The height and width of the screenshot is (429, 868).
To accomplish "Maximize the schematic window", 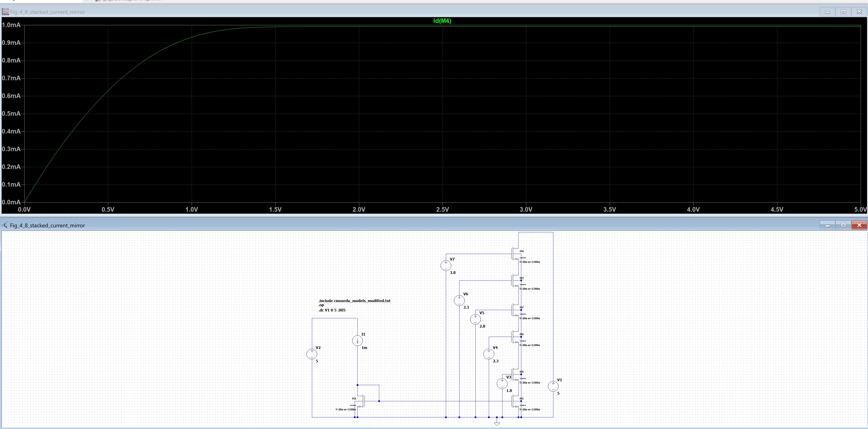I will (843, 225).
